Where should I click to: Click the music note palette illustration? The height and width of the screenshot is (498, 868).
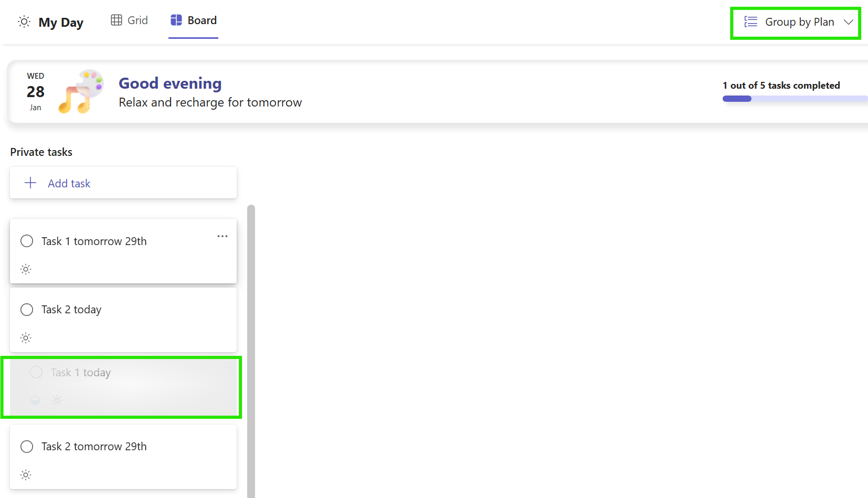[x=81, y=91]
